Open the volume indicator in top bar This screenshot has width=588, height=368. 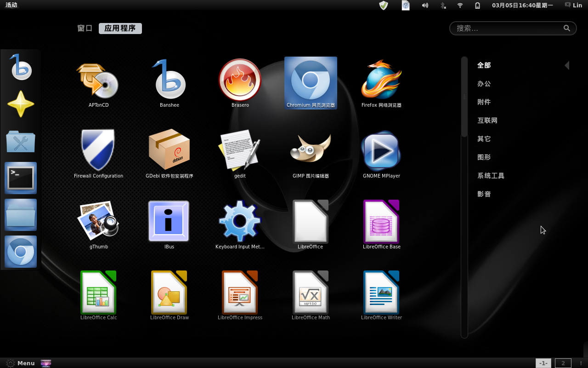[x=425, y=5]
